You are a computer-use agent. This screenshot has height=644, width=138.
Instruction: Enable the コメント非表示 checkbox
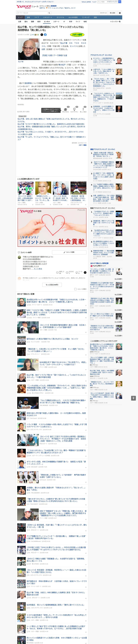(75, 289)
